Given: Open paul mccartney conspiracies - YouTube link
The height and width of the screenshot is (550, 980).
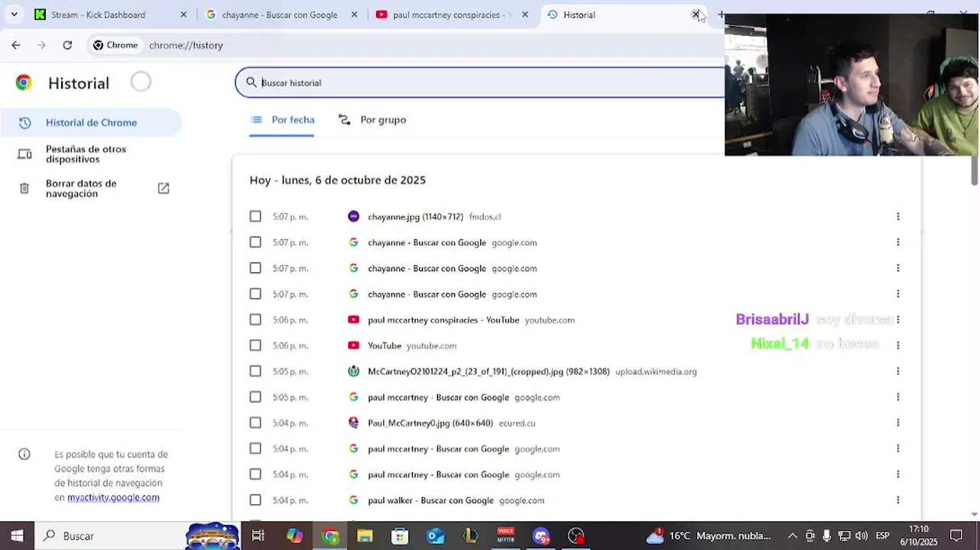Looking at the screenshot, I should coord(443,320).
